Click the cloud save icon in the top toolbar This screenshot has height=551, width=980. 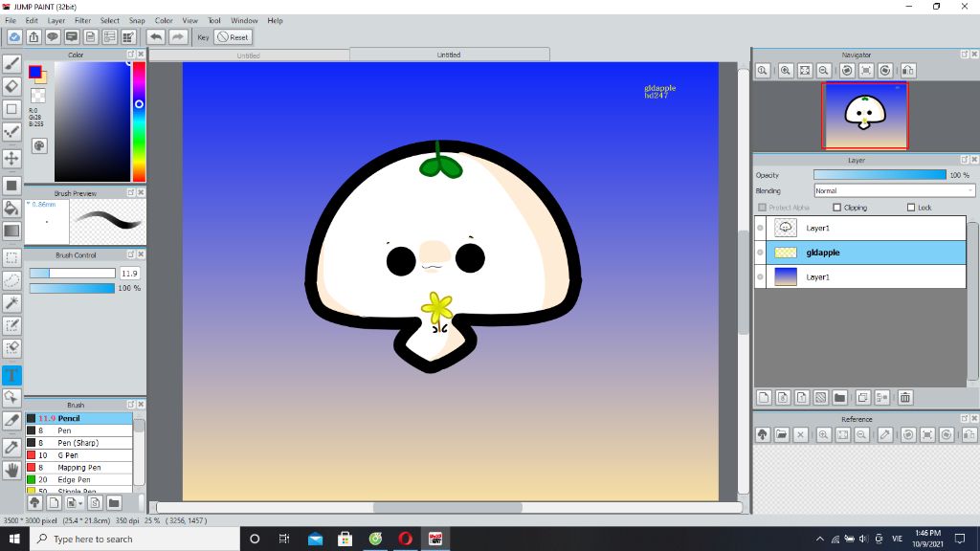click(x=14, y=37)
